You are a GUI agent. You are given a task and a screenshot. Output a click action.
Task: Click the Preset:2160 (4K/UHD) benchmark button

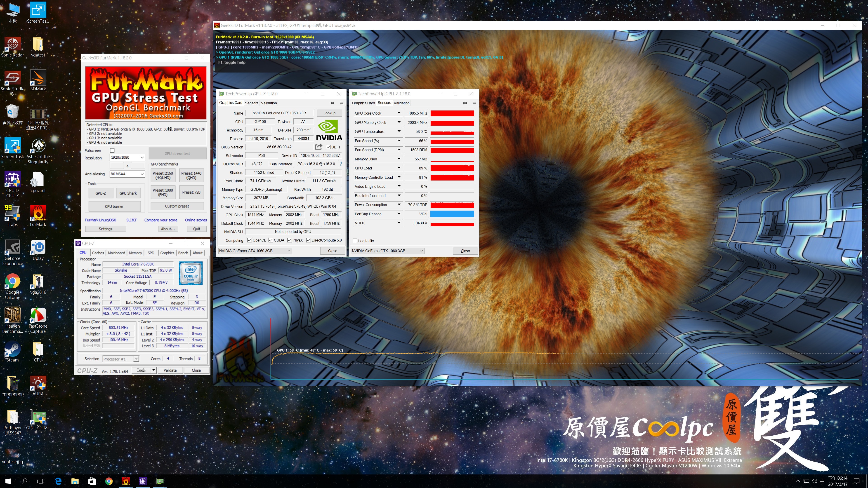pyautogui.click(x=163, y=175)
